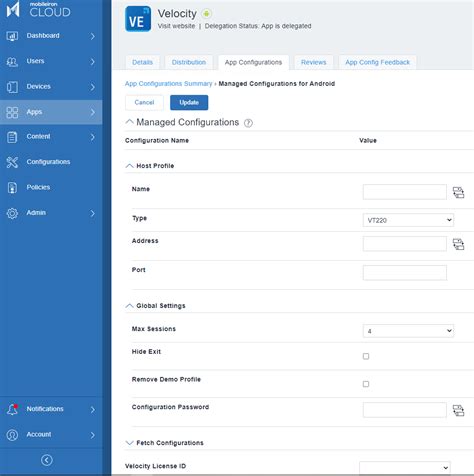Click the MobileIron Cloud logo

click(x=38, y=9)
